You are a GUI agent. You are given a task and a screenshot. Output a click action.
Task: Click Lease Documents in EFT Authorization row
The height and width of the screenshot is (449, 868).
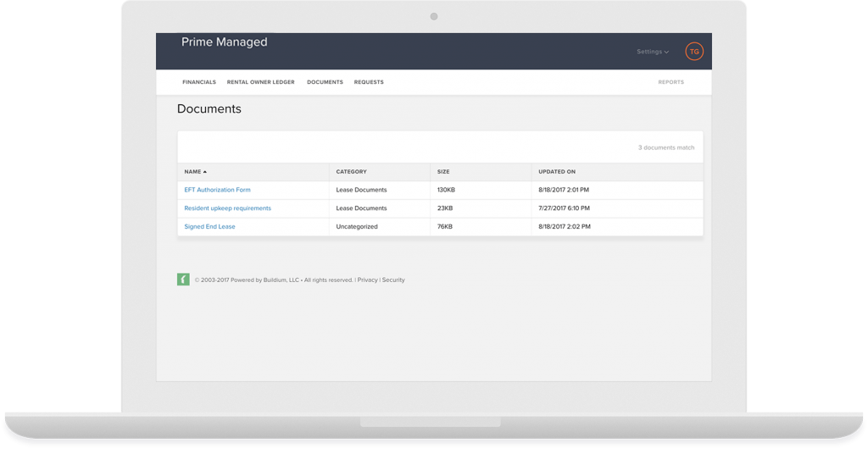[361, 190]
